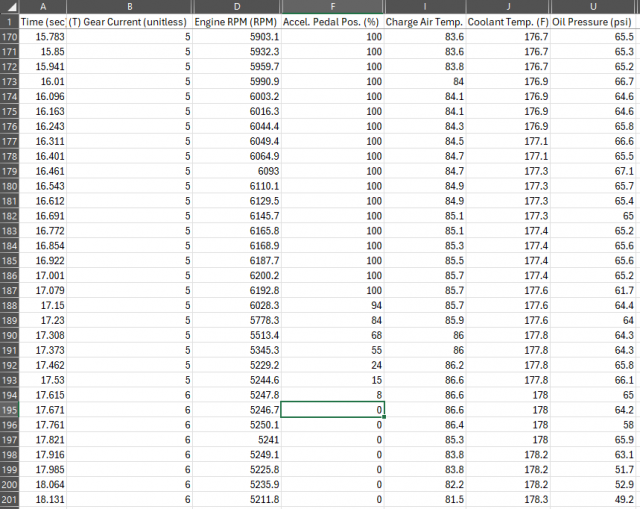Click the Engine RPM (RPM) header cell
Screen dimensions: 640x509
237,21
